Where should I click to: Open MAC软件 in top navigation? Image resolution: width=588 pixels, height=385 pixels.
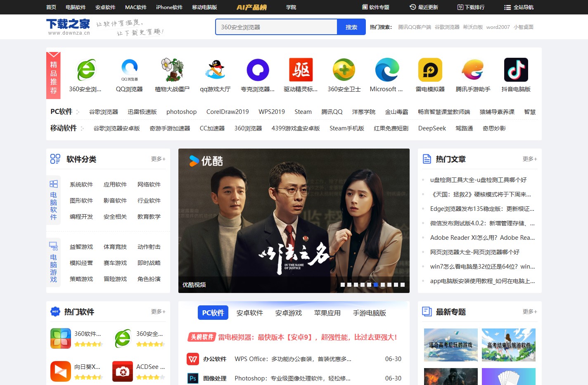pyautogui.click(x=136, y=7)
